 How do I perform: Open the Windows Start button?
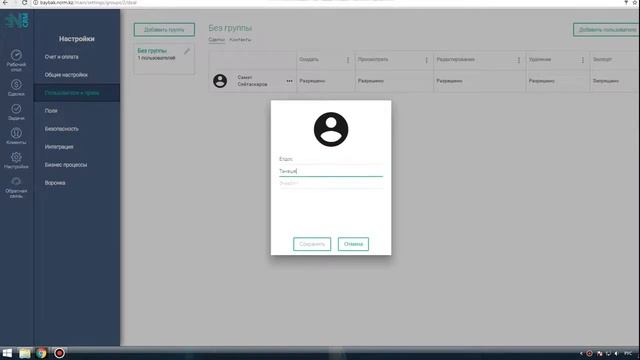click(7, 353)
